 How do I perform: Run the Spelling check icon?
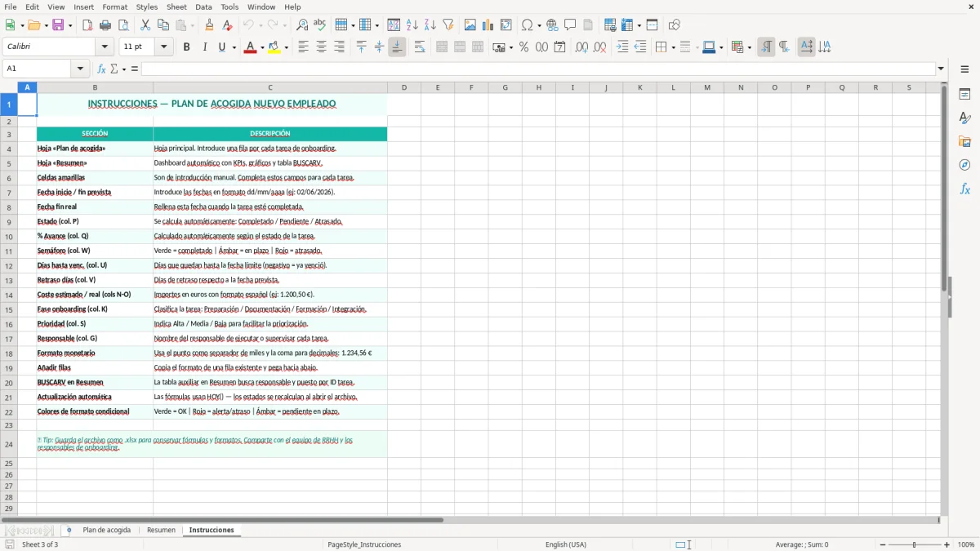coord(320,25)
